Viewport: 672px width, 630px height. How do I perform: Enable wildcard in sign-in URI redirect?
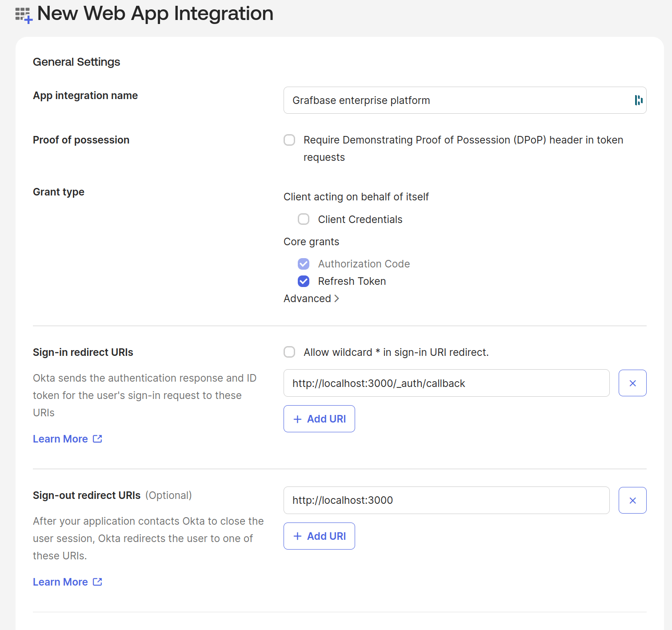(x=289, y=351)
